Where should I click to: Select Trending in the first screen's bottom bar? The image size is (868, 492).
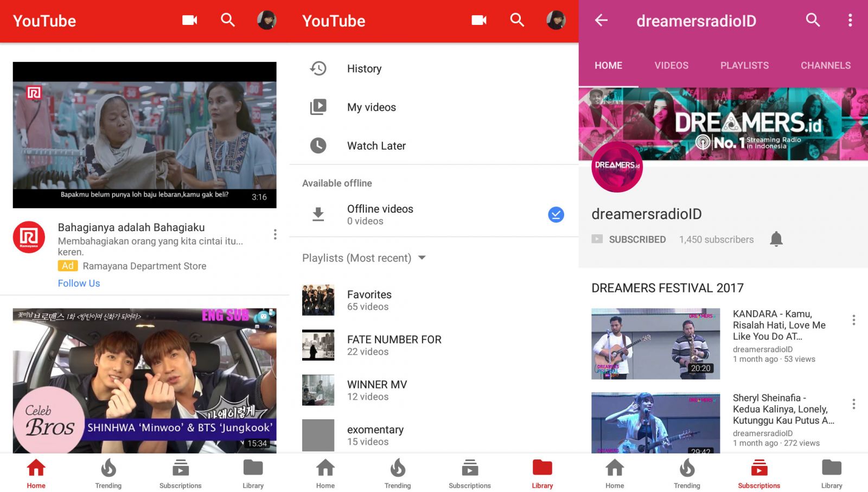[108, 474]
